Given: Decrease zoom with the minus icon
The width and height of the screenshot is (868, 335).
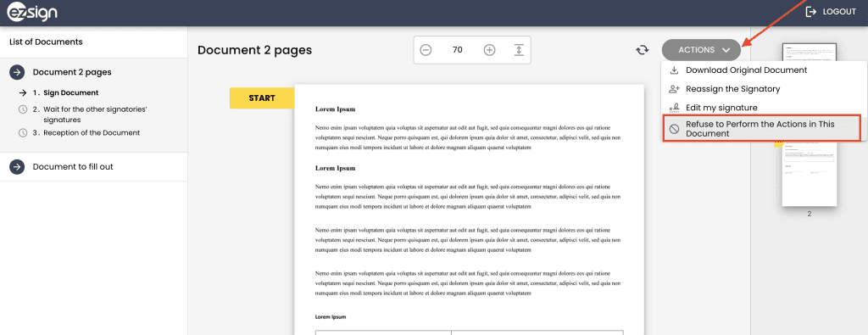Looking at the screenshot, I should [x=426, y=50].
